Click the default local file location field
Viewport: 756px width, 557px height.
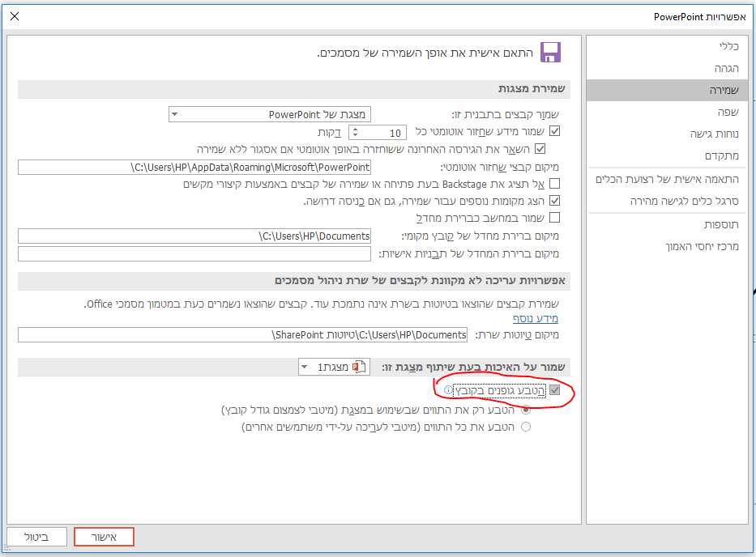click(x=194, y=236)
